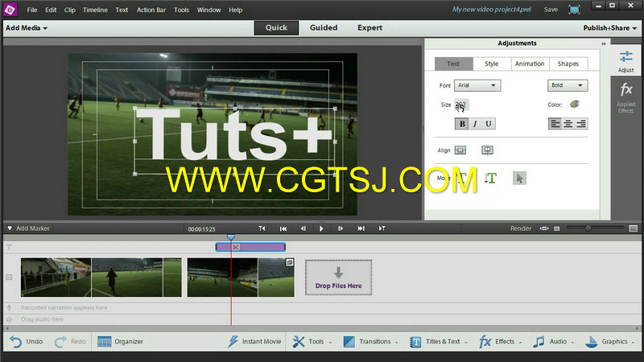Click the title track T icon
This screenshot has height=362, width=644.
(x=9, y=247)
